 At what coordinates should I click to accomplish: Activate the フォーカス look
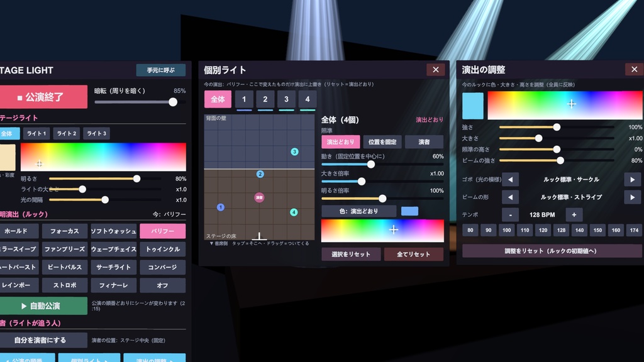[x=65, y=231]
